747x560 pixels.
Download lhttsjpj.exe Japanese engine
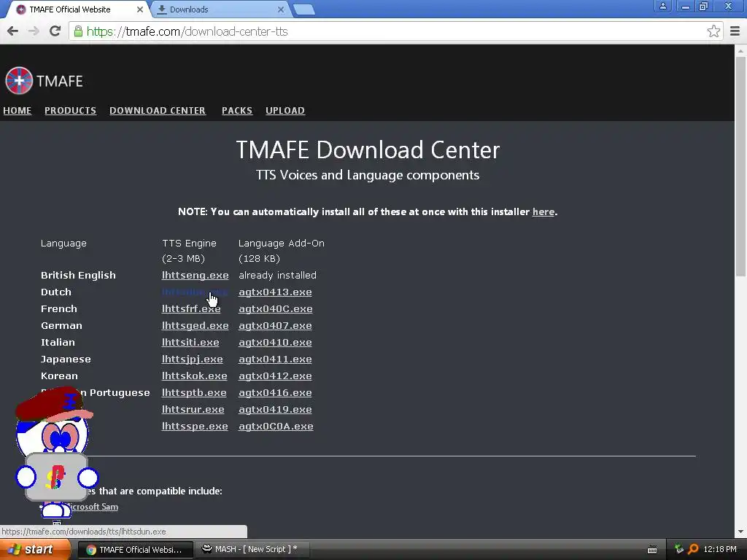(x=192, y=359)
